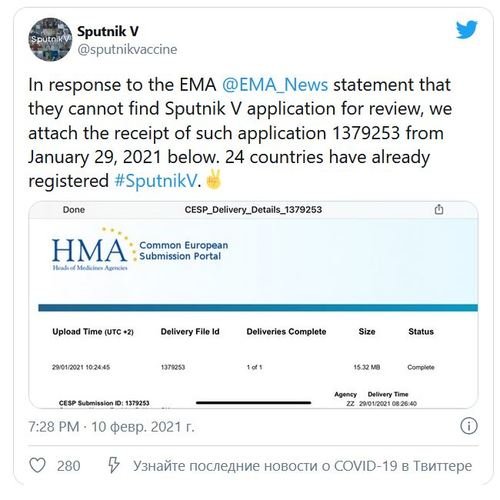Screen dimensions: 500x500
Task: Click the tweet info circle icon
Action: click(469, 426)
